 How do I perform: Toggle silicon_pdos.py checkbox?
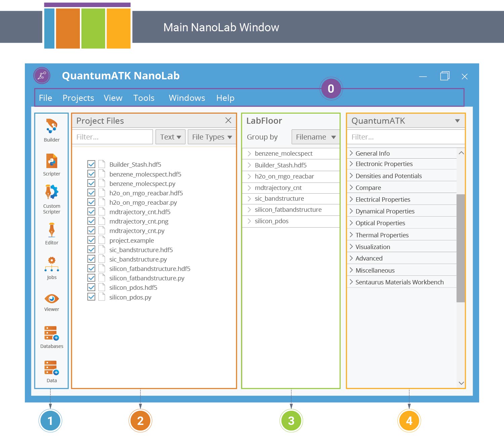pos(91,297)
